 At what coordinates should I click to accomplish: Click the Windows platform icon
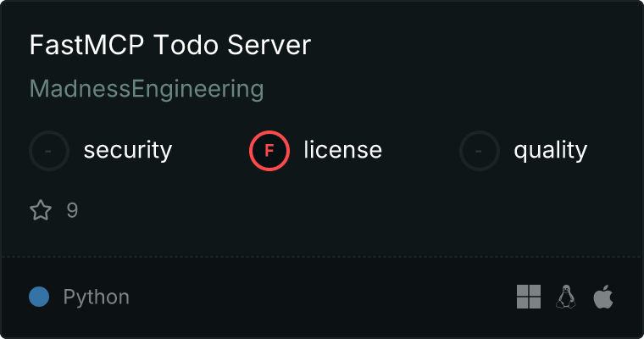click(529, 297)
